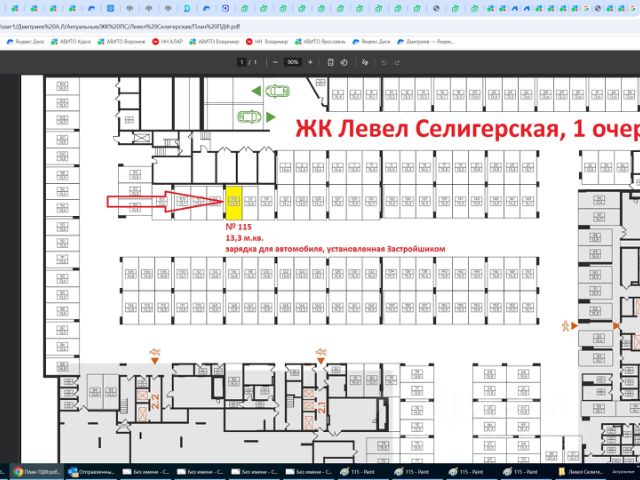Open the НН АЛАР bookmark
The width and height of the screenshot is (640, 480).
click(167, 42)
